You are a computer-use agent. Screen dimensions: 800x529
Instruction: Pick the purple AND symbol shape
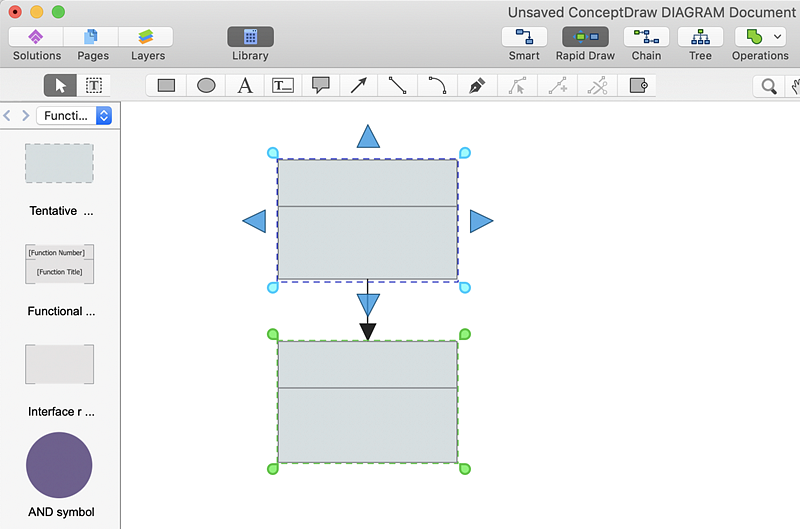pyautogui.click(x=59, y=465)
